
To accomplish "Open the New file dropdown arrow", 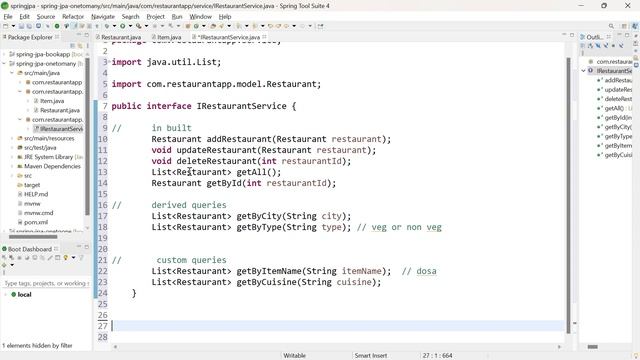I will coord(13,26).
